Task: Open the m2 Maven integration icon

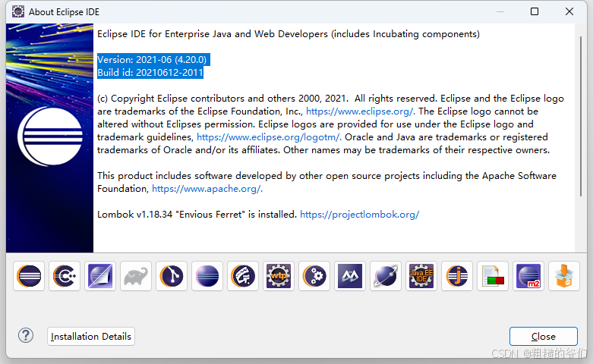Action: (x=528, y=276)
